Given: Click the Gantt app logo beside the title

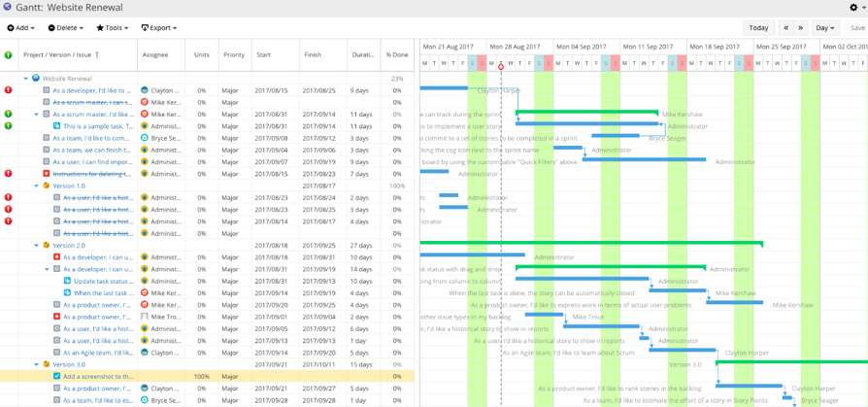Looking at the screenshot, I should tap(7, 7).
